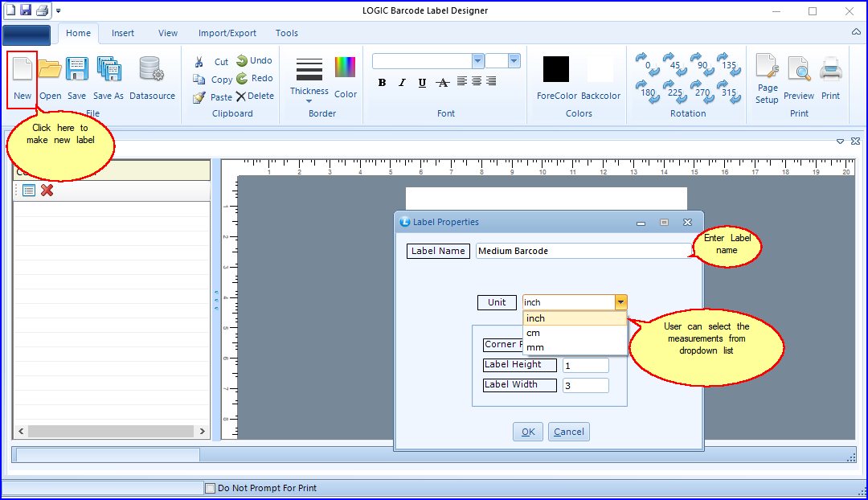Expand the font size dropdown

click(x=514, y=60)
